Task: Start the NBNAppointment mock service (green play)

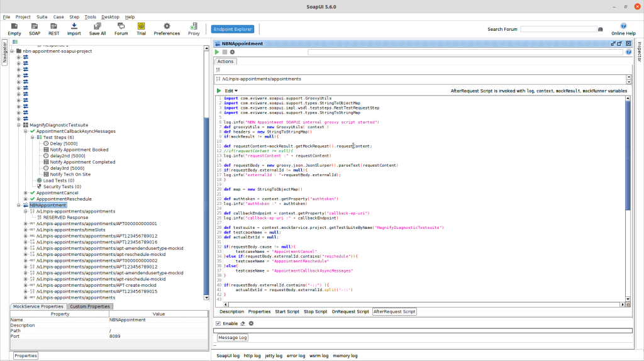Action: (217, 52)
